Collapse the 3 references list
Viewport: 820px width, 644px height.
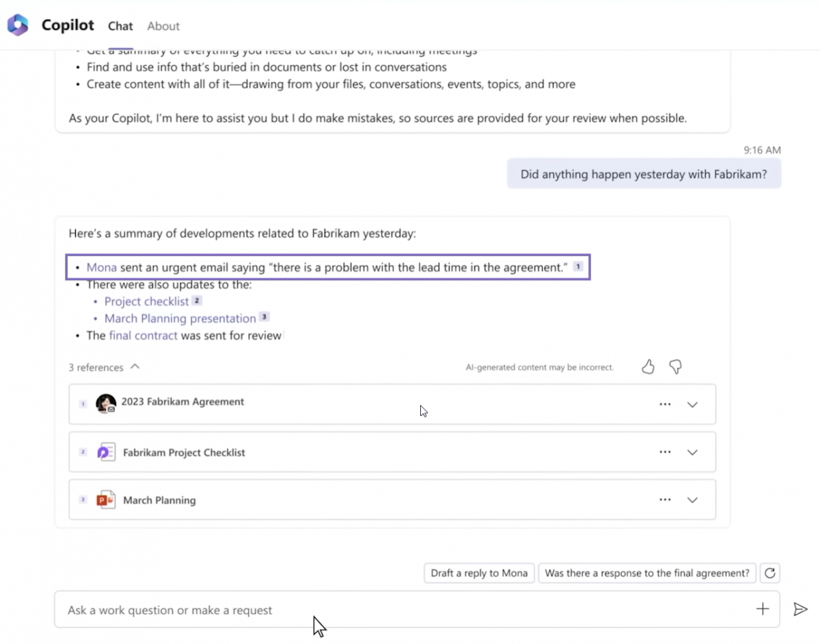[x=135, y=366]
